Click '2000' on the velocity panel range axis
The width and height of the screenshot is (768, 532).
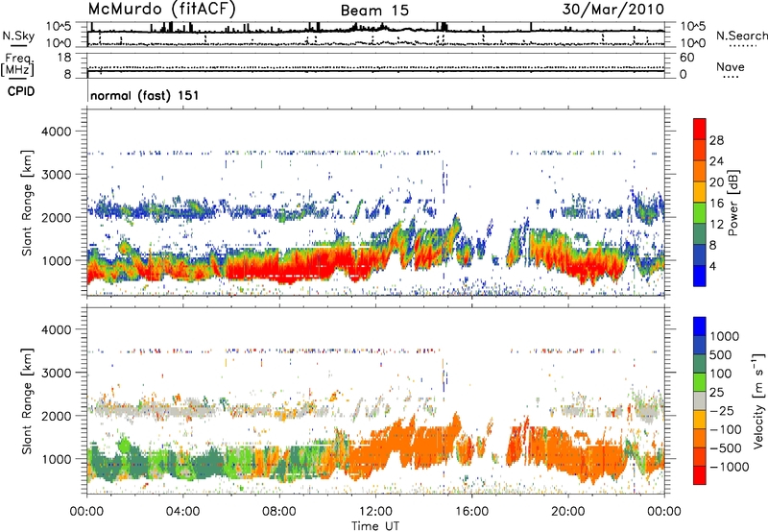click(x=57, y=416)
